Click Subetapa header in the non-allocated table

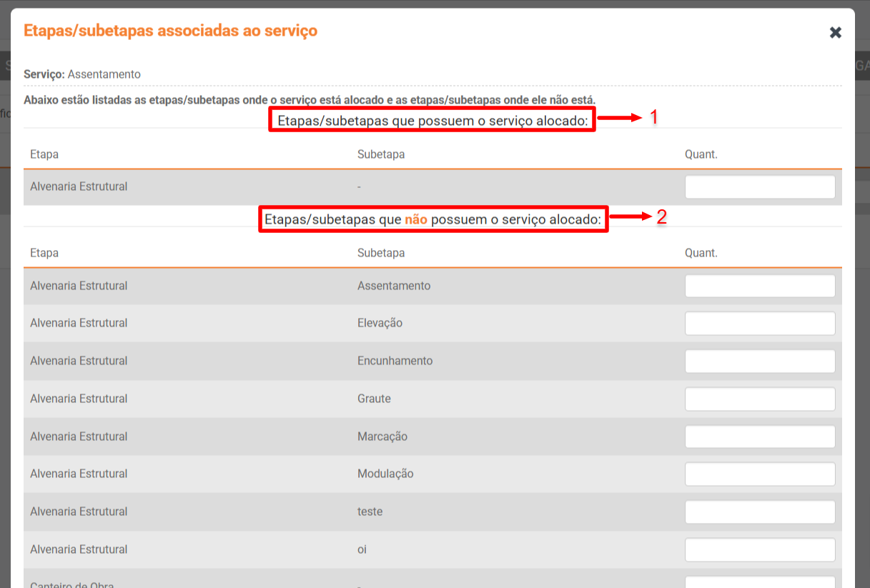[x=381, y=253]
